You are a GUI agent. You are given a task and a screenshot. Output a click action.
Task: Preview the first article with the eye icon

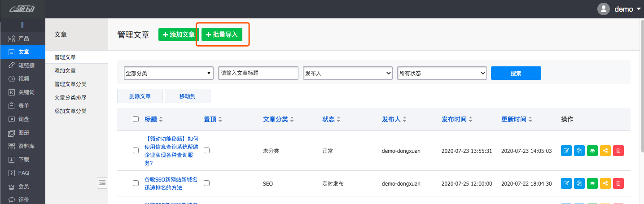pyautogui.click(x=592, y=151)
